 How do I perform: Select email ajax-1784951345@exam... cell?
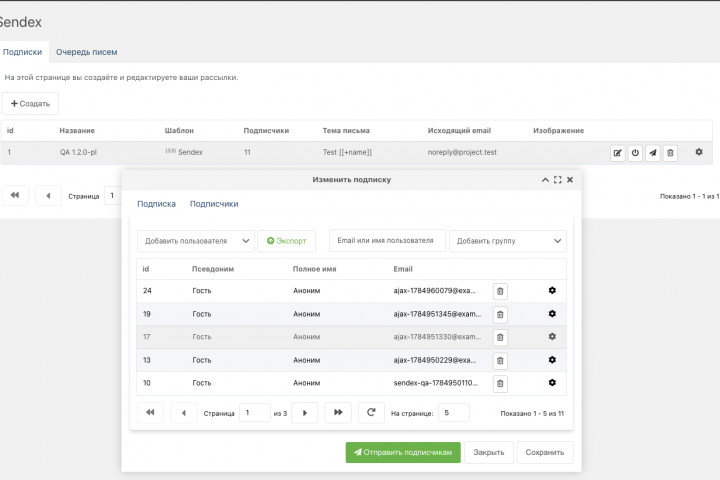pos(437,314)
